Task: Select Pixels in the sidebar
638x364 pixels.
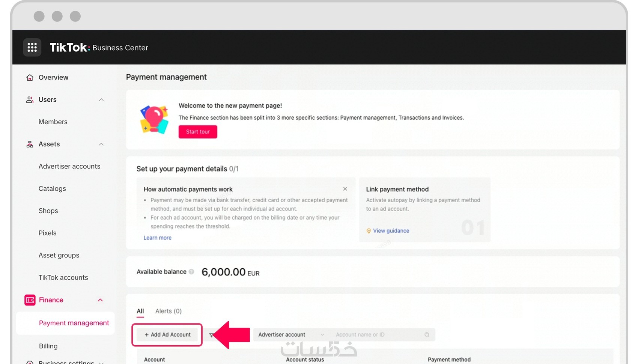Action: (x=48, y=233)
